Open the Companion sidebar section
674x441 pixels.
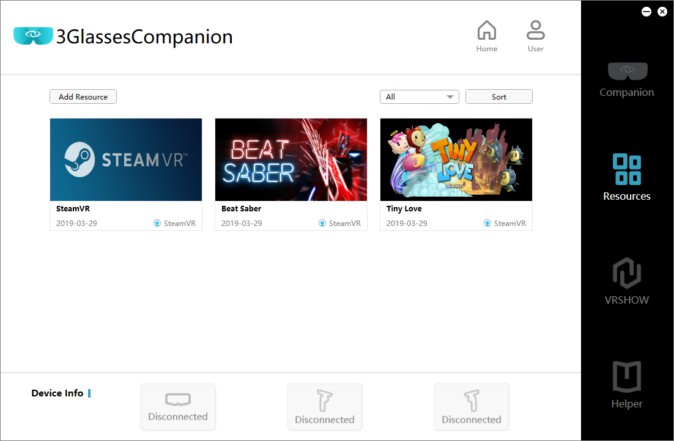(627, 80)
